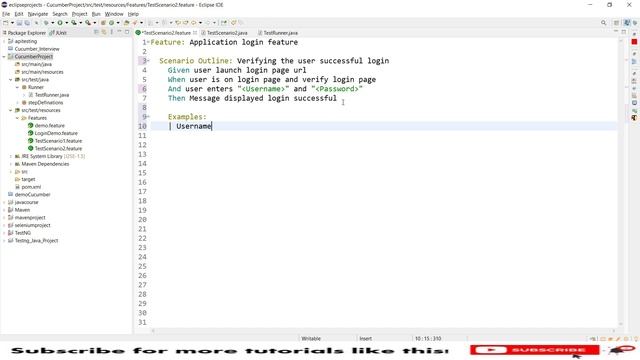Click Collapse All in Package Explorer
Image resolution: width=640 pixels, height=360 pixels.
pyautogui.click(x=96, y=32)
